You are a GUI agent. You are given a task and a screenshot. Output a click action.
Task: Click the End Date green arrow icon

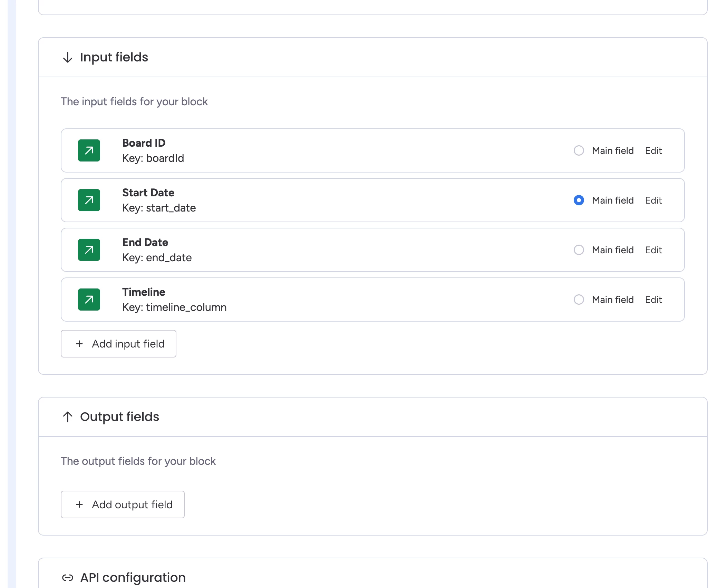89,250
